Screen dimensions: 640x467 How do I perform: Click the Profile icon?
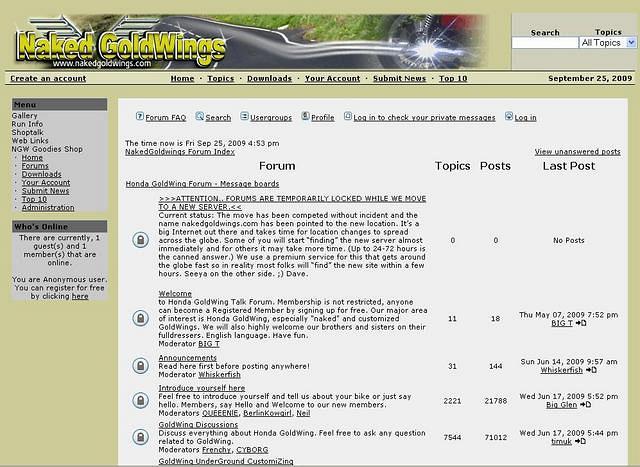[305, 116]
